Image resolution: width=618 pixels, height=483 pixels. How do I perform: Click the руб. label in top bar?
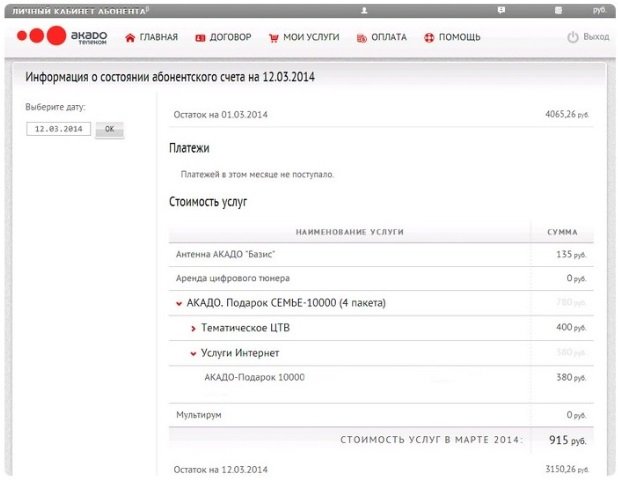coord(599,10)
